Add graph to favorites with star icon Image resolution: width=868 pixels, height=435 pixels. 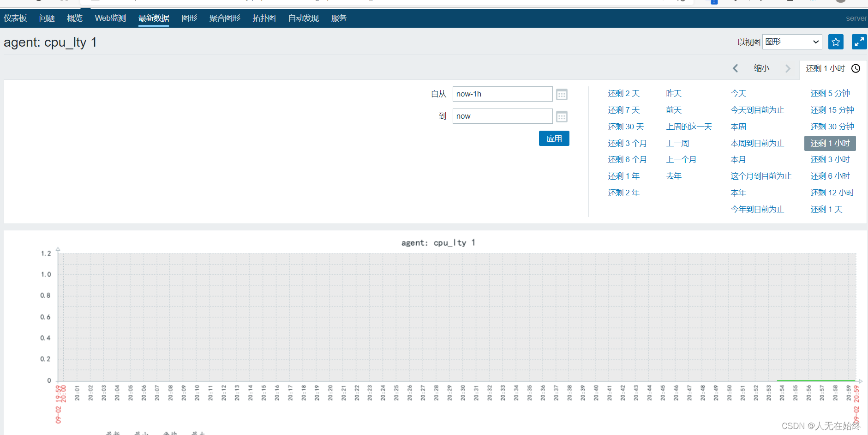[x=836, y=42]
